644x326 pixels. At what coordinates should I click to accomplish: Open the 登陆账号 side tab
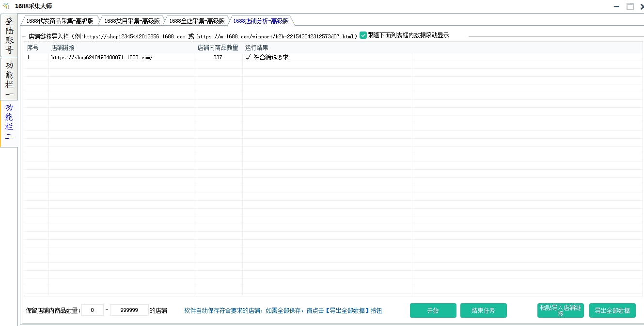tap(9, 36)
